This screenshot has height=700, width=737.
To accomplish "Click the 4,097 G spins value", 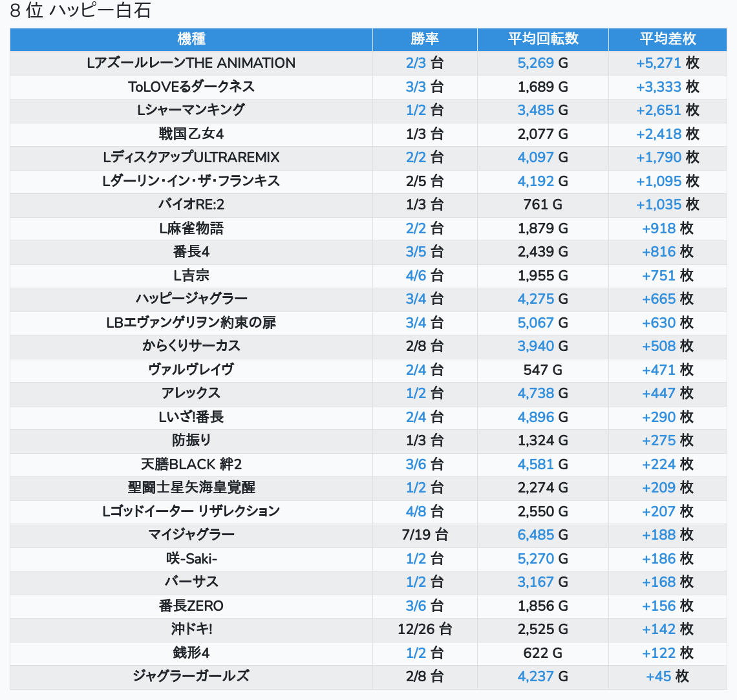I will point(543,157).
